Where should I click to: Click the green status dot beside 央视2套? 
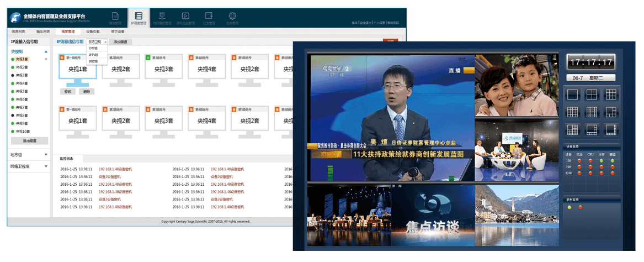click(13, 67)
